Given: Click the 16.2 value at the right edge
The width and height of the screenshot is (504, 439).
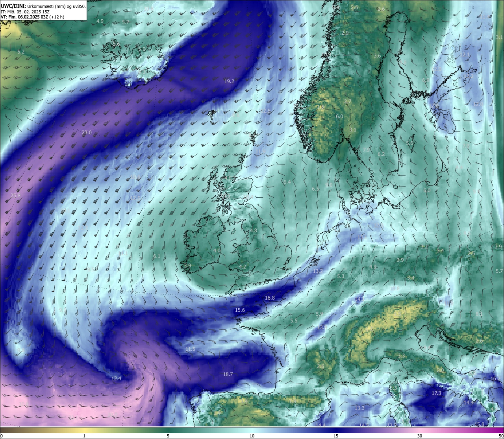Looking at the screenshot, I should point(495,378).
